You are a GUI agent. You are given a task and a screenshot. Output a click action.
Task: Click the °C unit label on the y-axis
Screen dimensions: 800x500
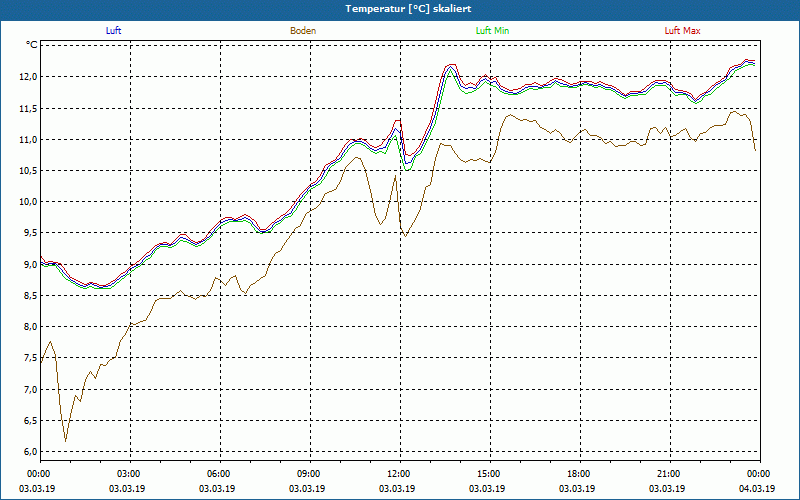pos(32,45)
